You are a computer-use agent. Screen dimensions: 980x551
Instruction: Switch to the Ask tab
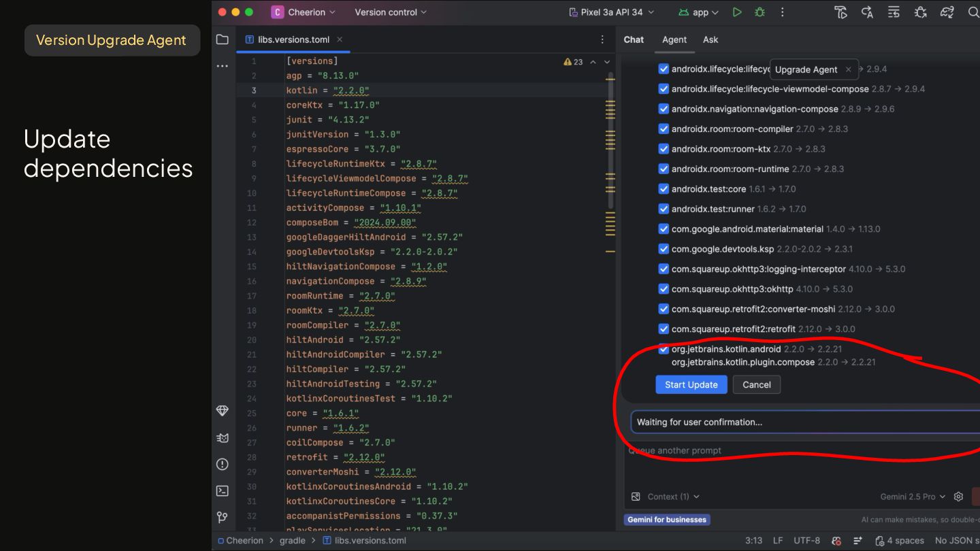pos(710,39)
